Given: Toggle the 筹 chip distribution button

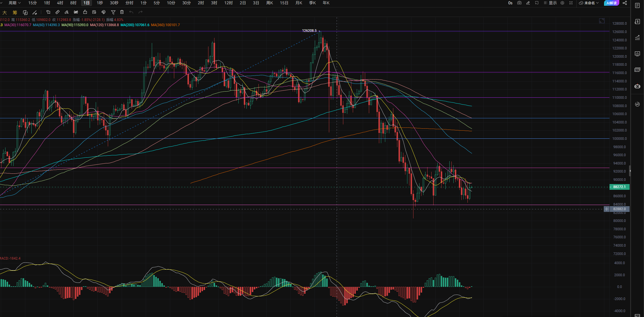Looking at the screenshot, I should (15, 12).
